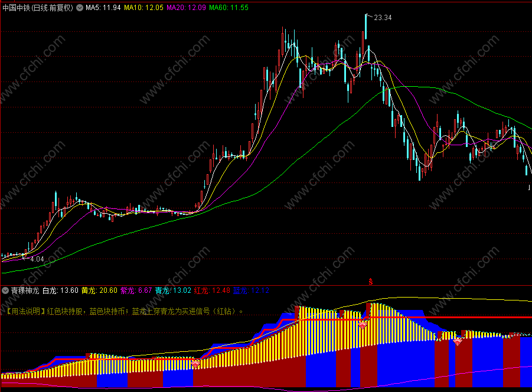Click the MA10 yellow moving average label
This screenshot has height=392, width=532.
click(x=143, y=8)
